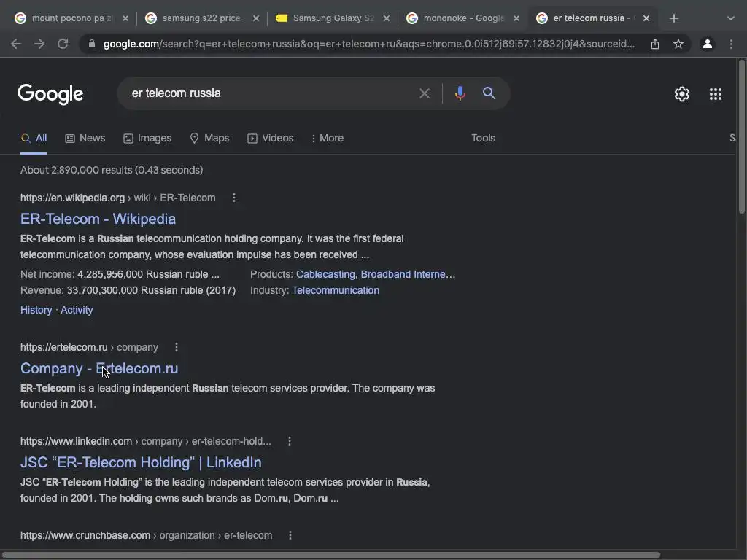Start voice search with the microphone icon

460,93
